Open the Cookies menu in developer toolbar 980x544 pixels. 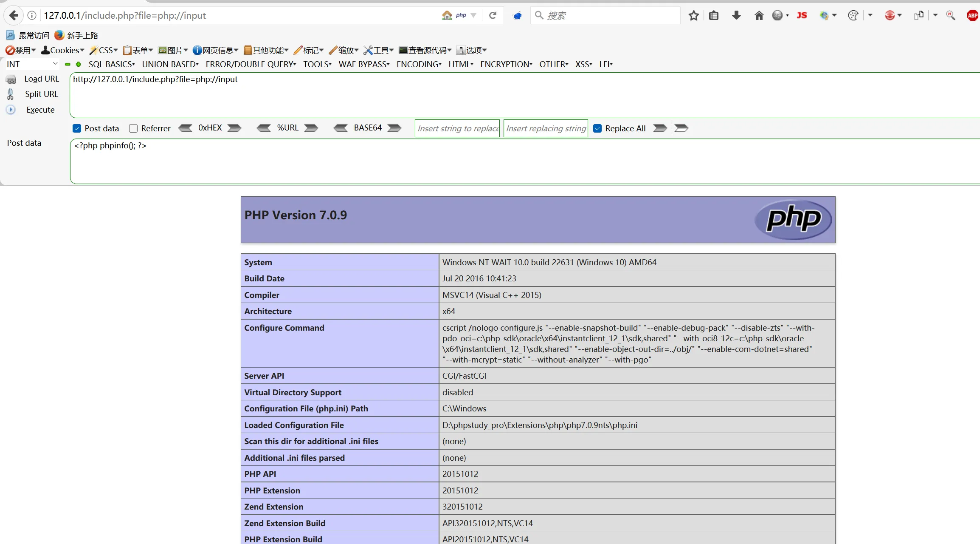[x=63, y=50]
